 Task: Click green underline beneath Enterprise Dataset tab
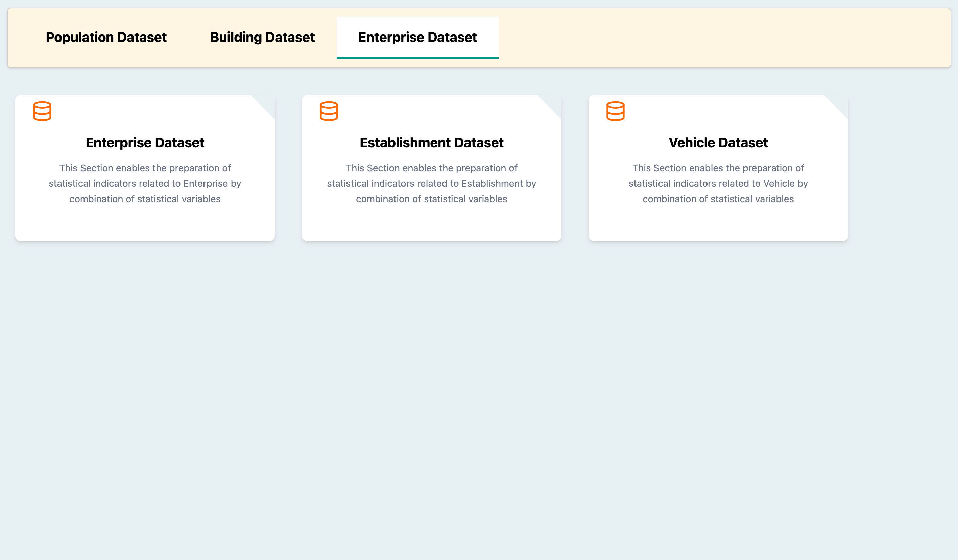[x=417, y=58]
